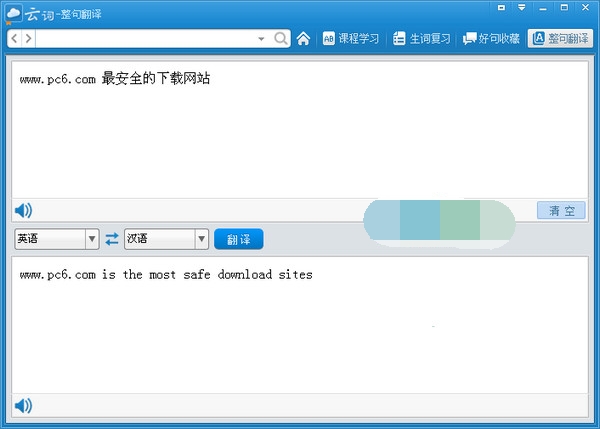Click the cloud app logo in title bar
Viewport: 600px width, 429px height.
click(x=14, y=13)
